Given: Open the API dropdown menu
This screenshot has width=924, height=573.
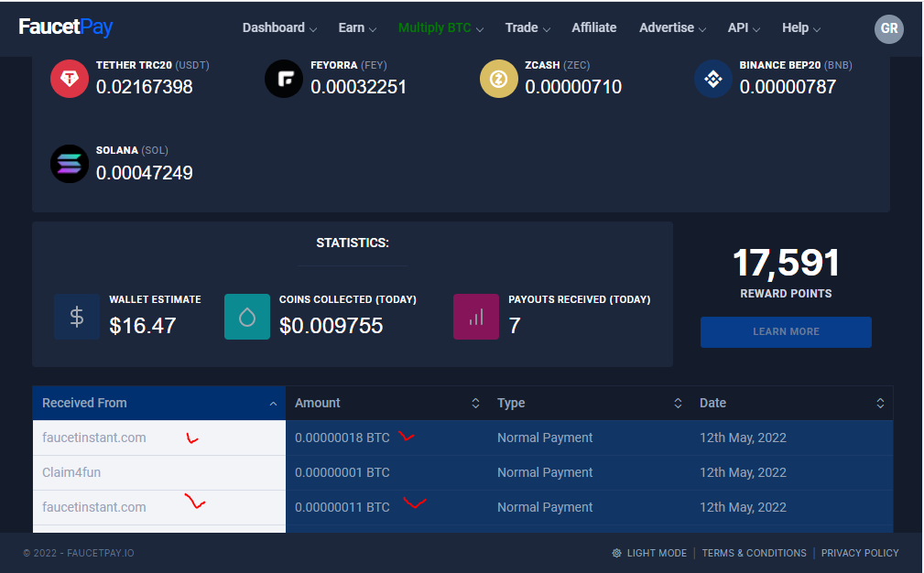Looking at the screenshot, I should click(744, 27).
